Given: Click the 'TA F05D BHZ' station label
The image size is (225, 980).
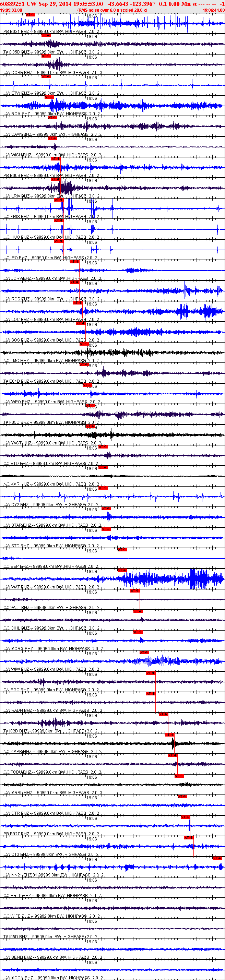Looking at the screenshot, I should click(x=16, y=422).
